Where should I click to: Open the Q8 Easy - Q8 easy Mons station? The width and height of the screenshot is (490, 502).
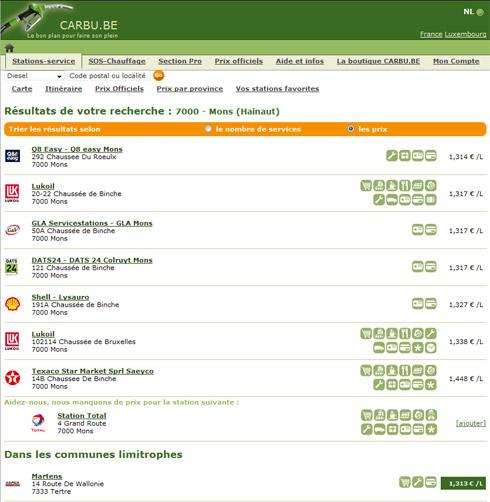coord(77,149)
